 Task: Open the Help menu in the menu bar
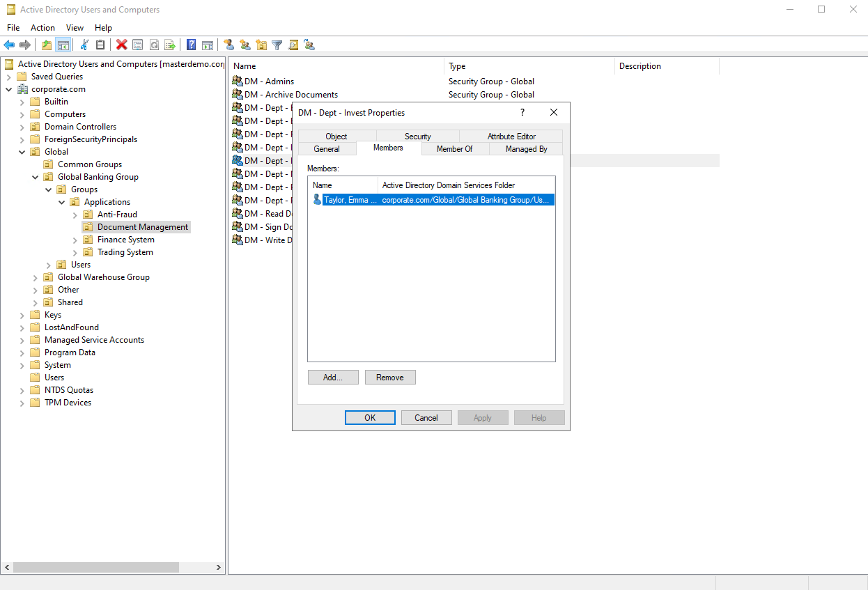[103, 28]
